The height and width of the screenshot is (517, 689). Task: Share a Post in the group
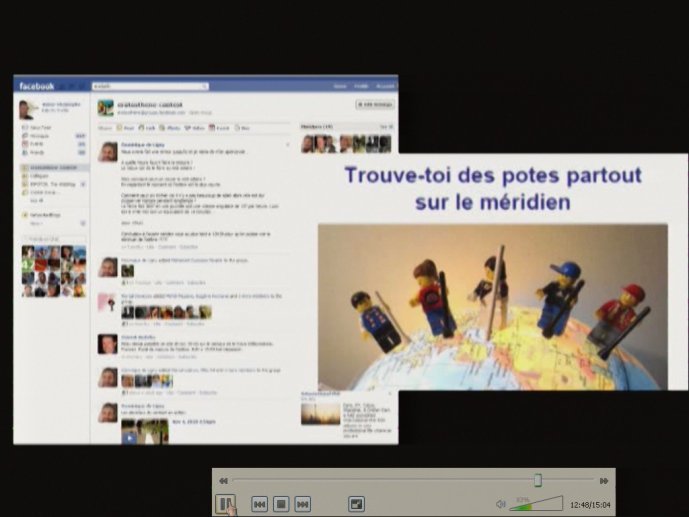[125, 128]
